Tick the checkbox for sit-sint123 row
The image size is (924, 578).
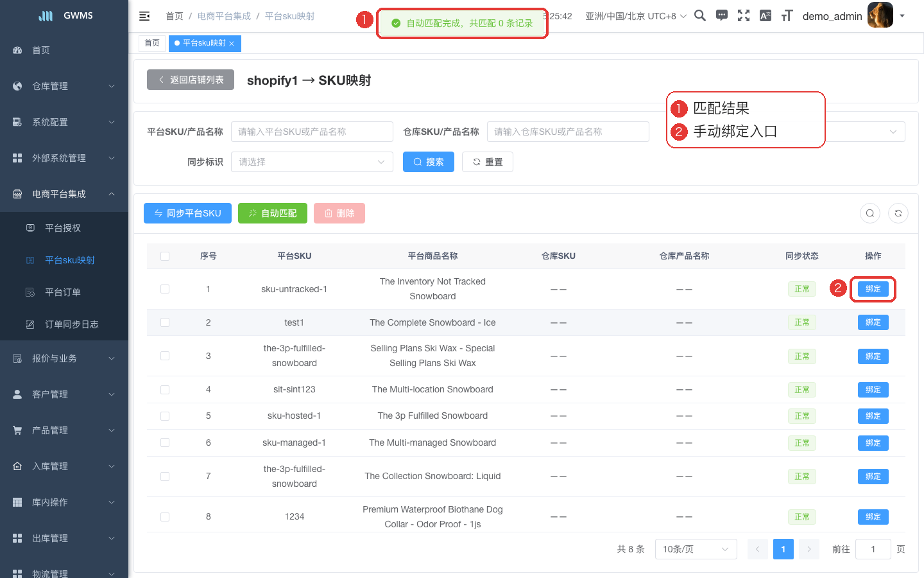click(x=165, y=390)
